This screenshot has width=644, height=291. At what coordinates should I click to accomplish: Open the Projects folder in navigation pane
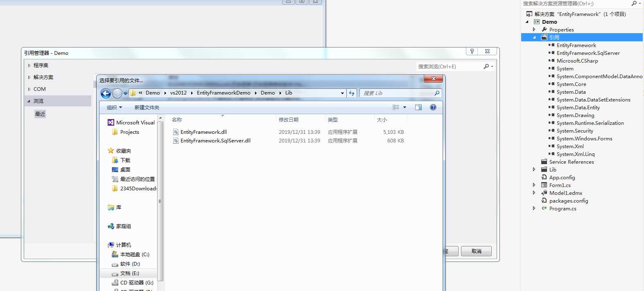click(x=125, y=132)
